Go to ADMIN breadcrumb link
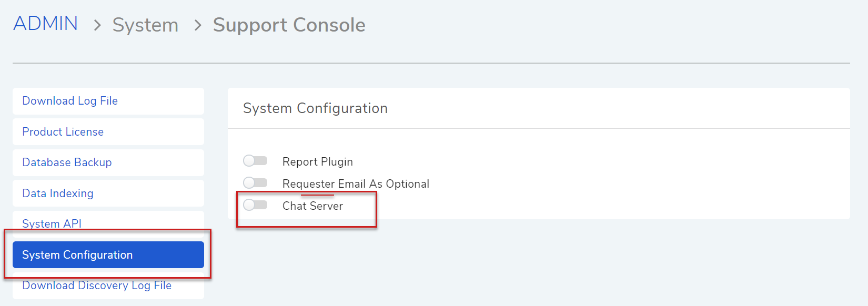This screenshot has height=306, width=868. pyautogui.click(x=45, y=24)
